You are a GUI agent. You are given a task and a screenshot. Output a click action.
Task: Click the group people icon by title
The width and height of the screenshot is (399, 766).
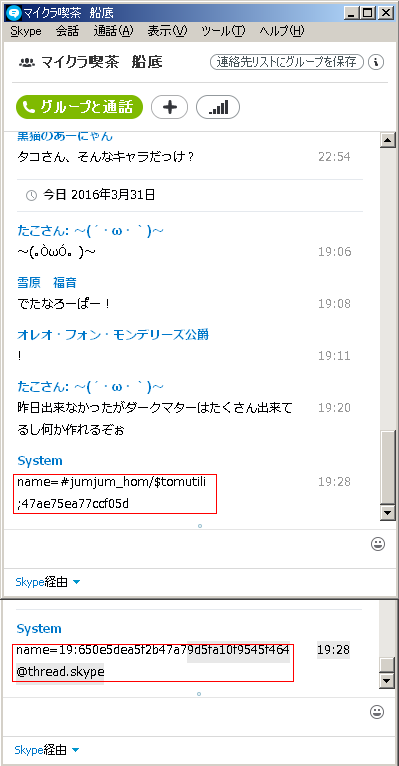point(26,63)
